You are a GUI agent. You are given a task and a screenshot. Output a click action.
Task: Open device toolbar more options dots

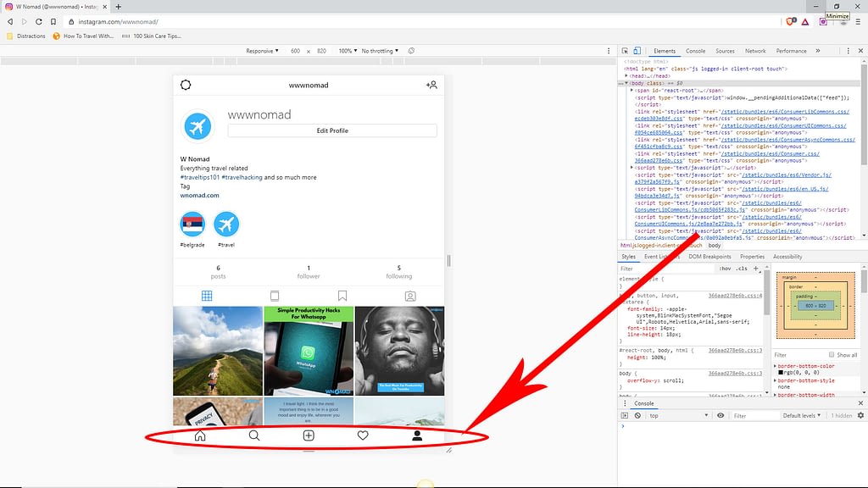point(609,51)
